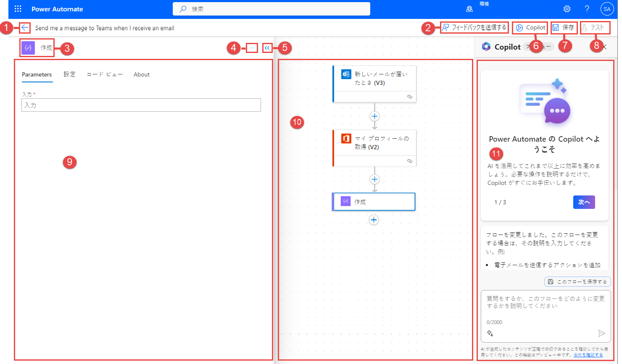Screen dimensions: 622x364
Task: Click the 1 / 3 page indicator
Action: click(500, 202)
